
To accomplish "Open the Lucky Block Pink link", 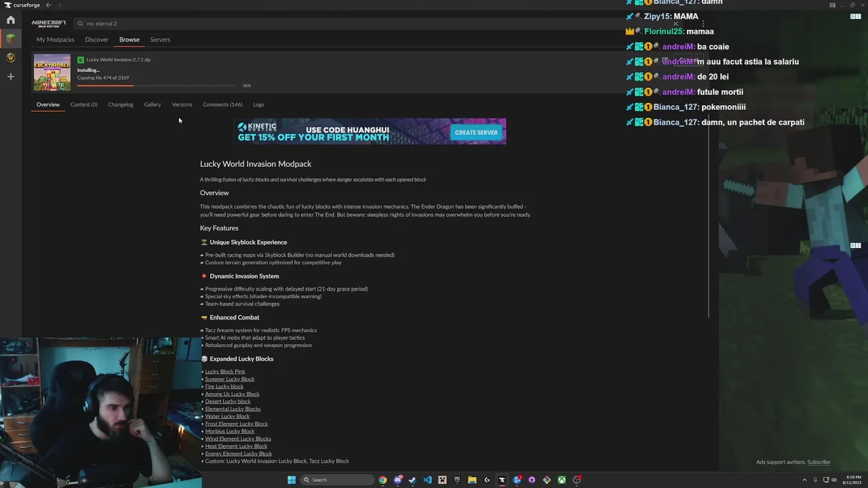I will click(x=225, y=371).
